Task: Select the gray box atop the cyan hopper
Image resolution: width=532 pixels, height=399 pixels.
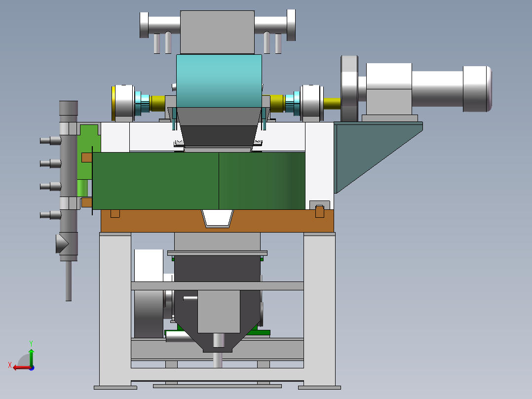Action: click(218, 32)
